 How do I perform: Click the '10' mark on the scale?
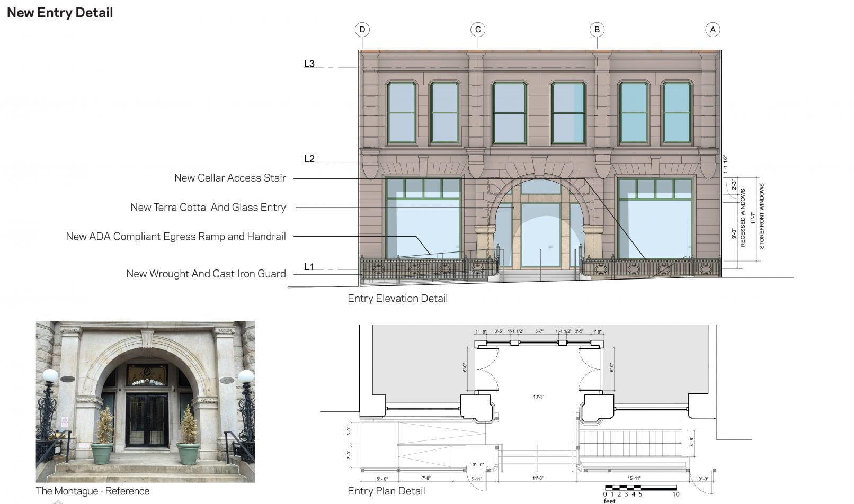point(676,494)
